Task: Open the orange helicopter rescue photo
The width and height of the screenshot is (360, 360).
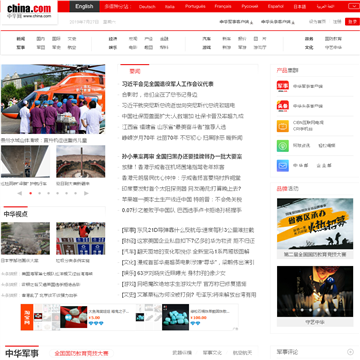Action: click(x=53, y=99)
